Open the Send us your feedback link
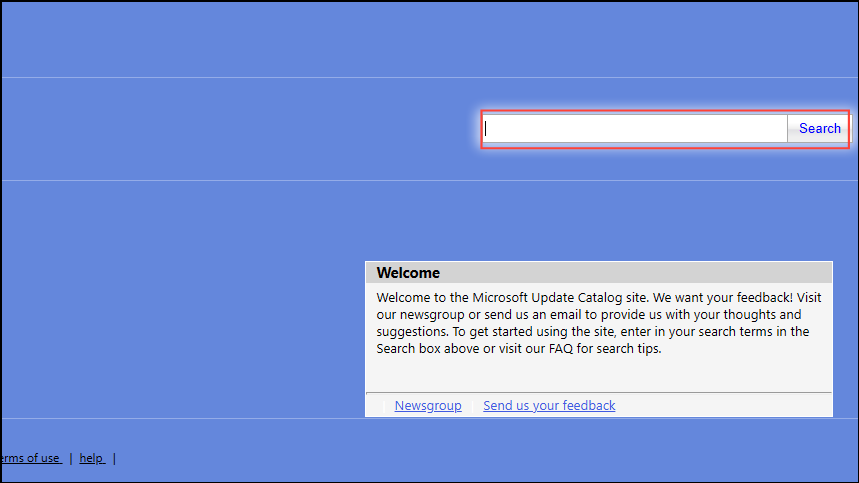The width and height of the screenshot is (859, 483). tap(549, 406)
